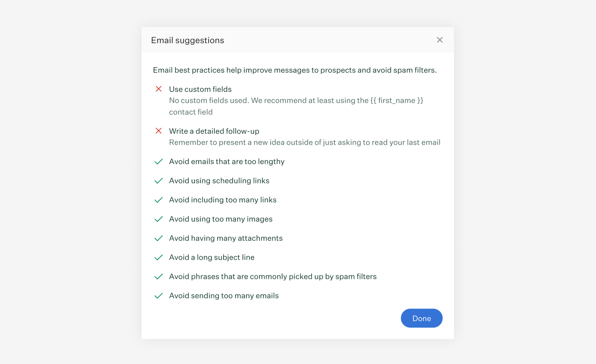Image resolution: width=596 pixels, height=364 pixels.
Task: Click checkmark beside Avoid having many attachments
Action: coord(159,238)
